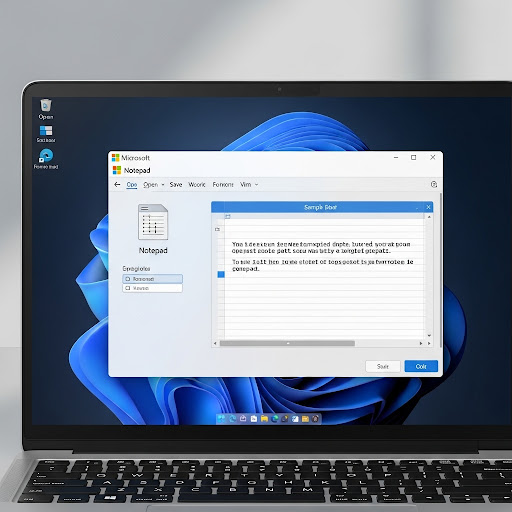The image size is (512, 512).
Task: Maximize the Notepad window
Action: click(414, 157)
